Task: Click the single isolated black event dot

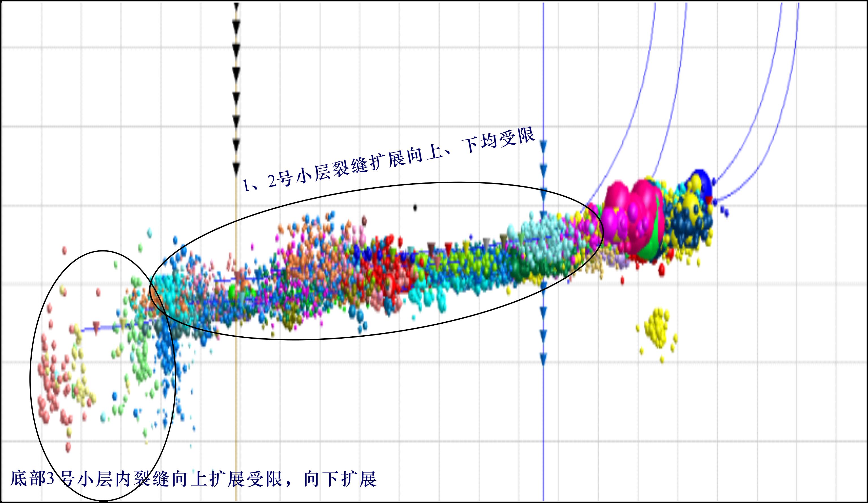Action: (x=415, y=207)
